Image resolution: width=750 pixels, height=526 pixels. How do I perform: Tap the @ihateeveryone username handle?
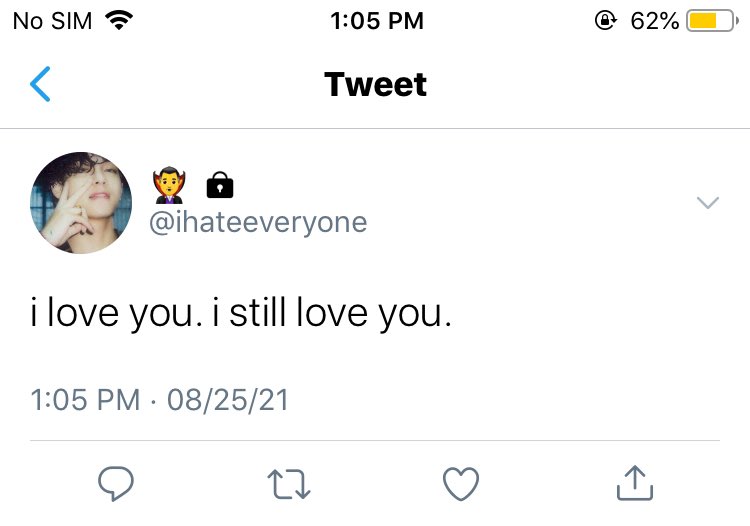(258, 222)
